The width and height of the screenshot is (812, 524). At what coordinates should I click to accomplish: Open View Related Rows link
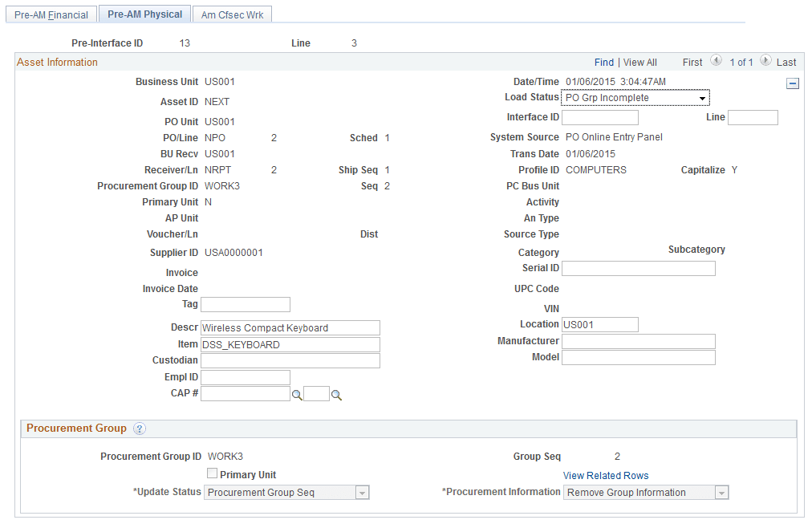[x=606, y=475]
